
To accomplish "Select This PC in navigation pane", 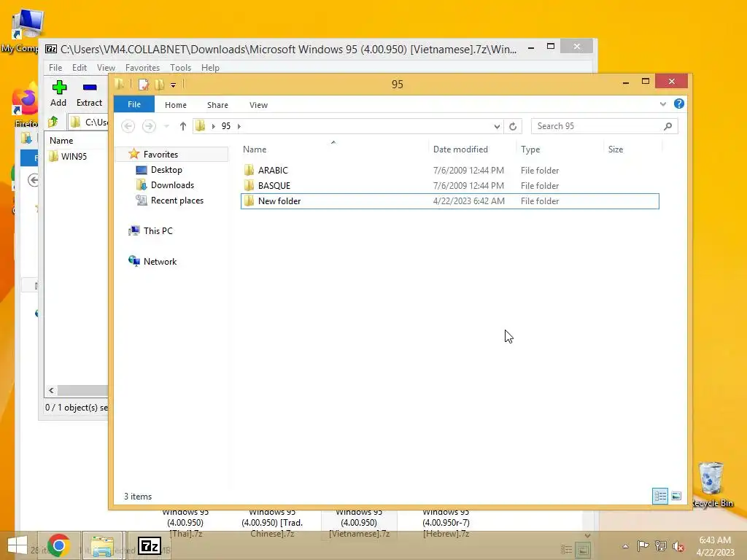I will click(x=158, y=231).
